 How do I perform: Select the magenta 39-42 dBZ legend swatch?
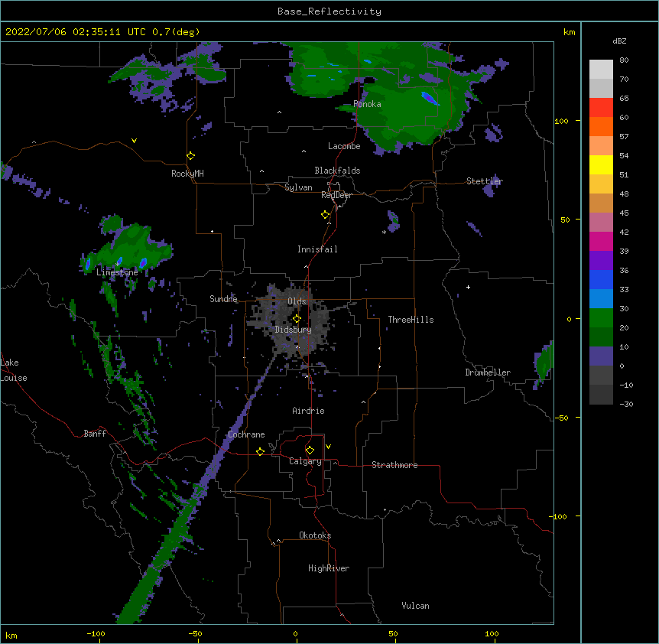pyautogui.click(x=601, y=241)
